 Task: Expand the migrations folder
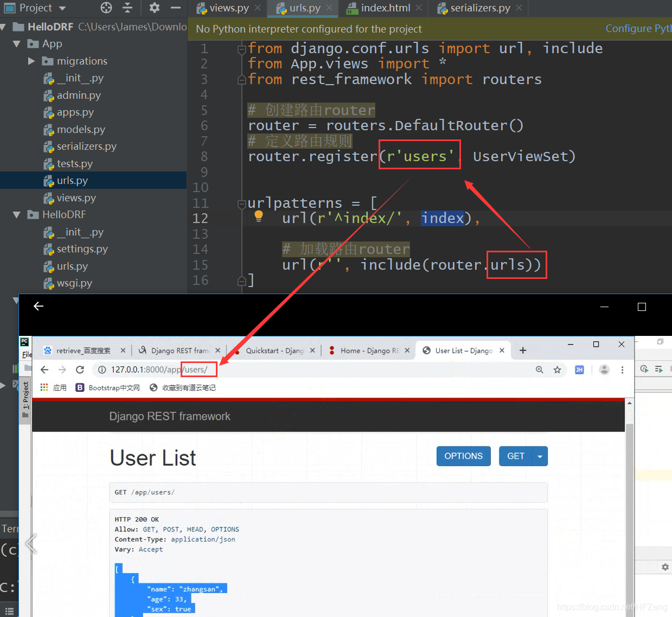[x=31, y=61]
